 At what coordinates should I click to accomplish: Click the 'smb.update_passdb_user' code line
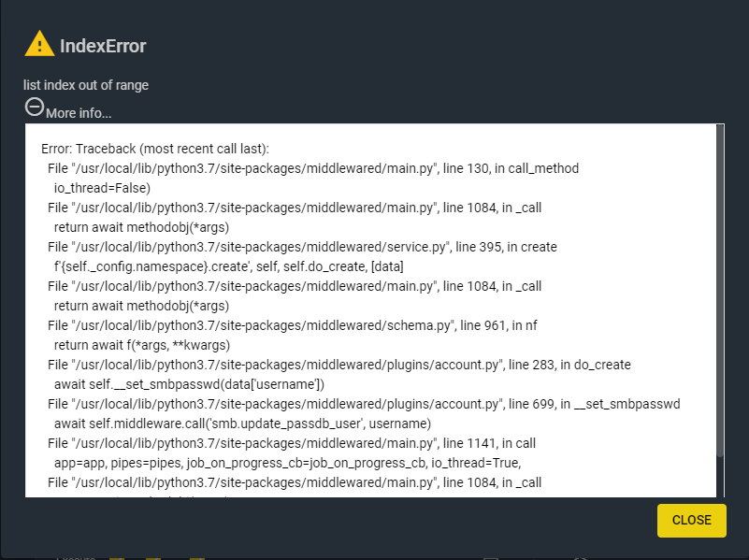[x=243, y=424]
